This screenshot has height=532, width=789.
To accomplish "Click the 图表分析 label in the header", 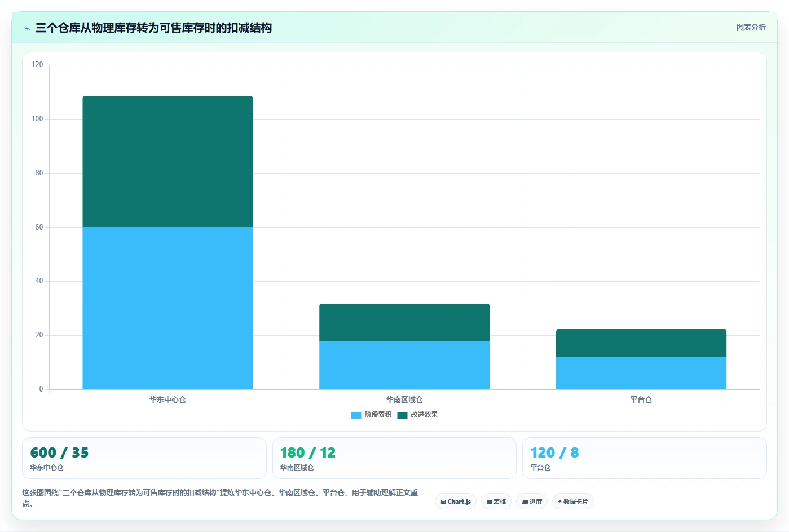I will (x=751, y=27).
